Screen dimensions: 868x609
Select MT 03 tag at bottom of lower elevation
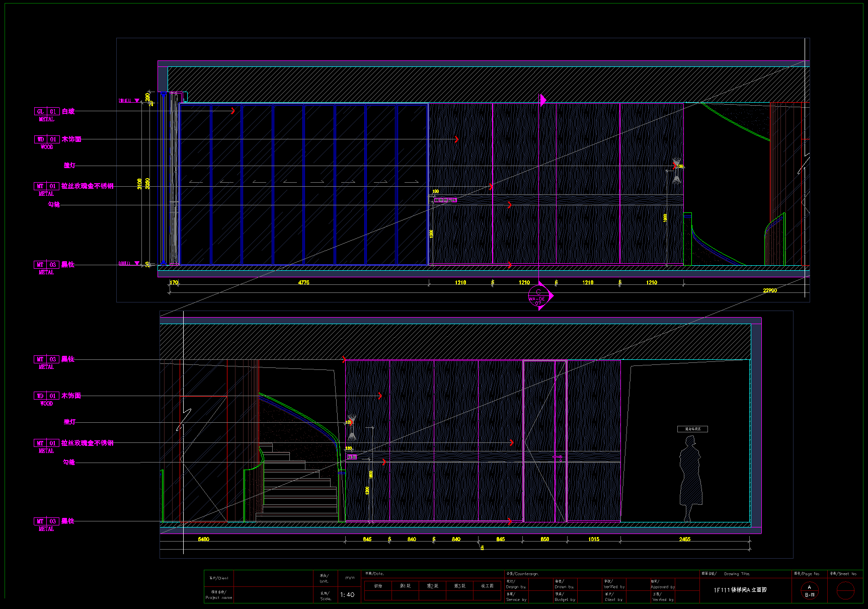47,521
